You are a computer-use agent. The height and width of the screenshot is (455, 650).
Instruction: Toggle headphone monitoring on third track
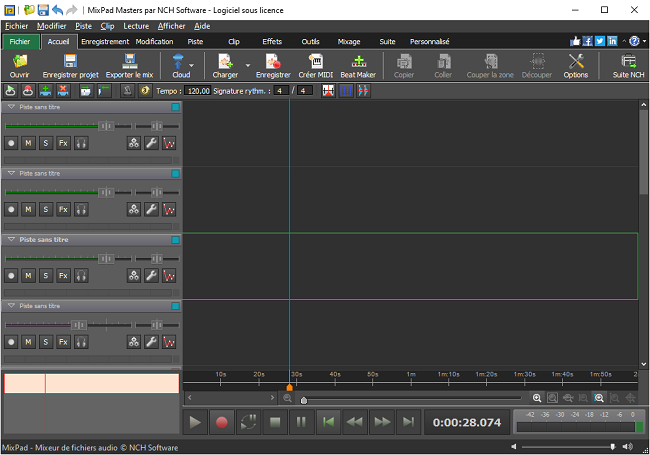[x=81, y=276]
